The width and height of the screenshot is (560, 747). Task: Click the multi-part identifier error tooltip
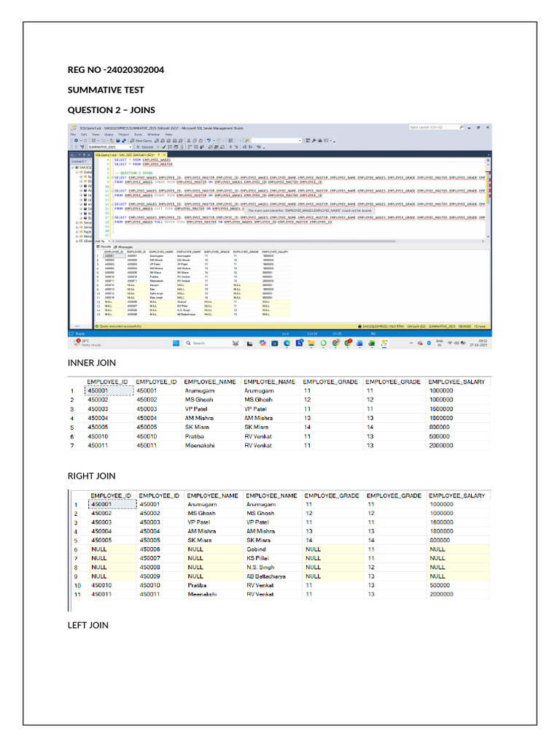click(x=309, y=210)
